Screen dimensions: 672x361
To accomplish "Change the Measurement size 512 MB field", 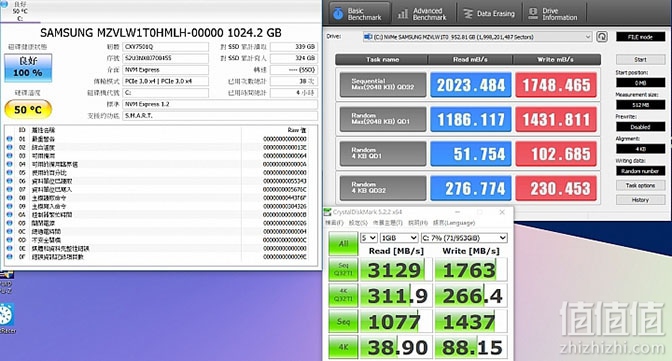I will click(x=640, y=105).
